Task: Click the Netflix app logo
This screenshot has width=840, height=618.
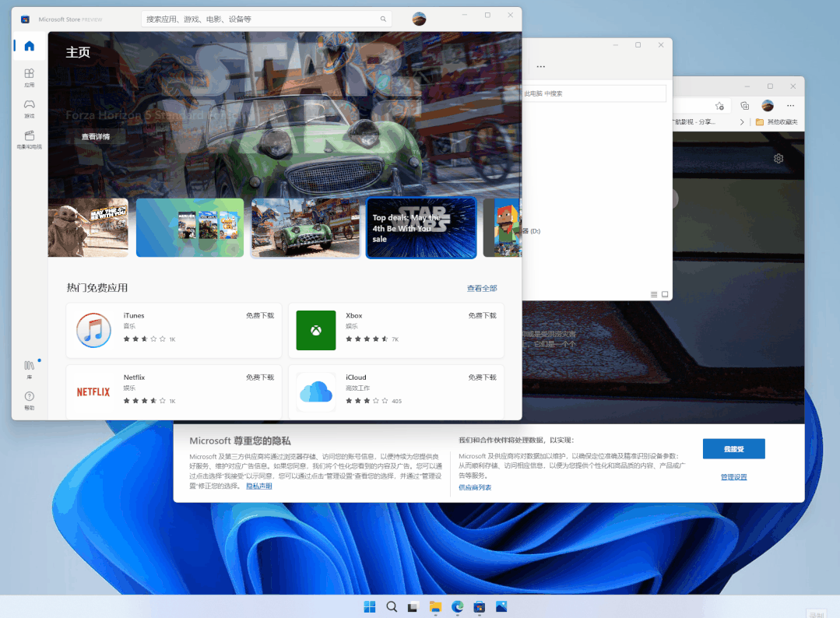Action: point(93,392)
